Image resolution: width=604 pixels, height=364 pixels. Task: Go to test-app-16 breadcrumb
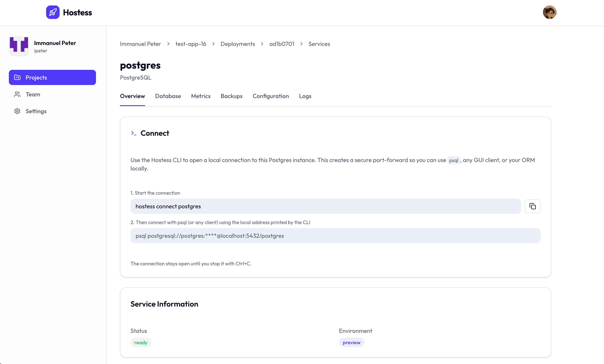(191, 44)
